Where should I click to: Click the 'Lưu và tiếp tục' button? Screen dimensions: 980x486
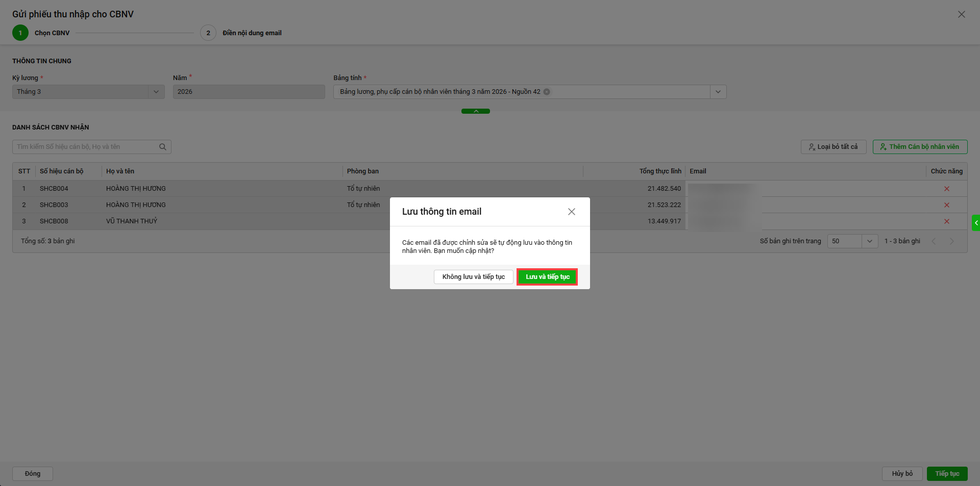(x=547, y=277)
